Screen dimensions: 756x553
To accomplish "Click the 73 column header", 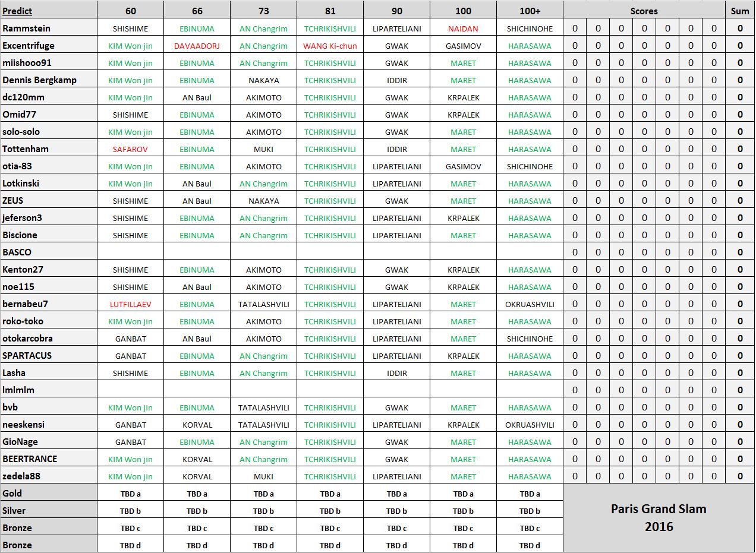I will pos(263,11).
